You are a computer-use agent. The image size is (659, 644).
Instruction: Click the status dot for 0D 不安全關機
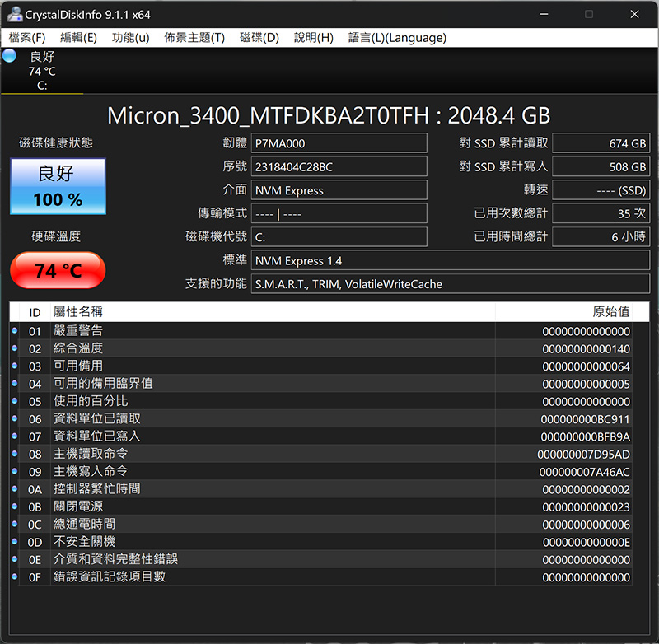[x=14, y=542]
